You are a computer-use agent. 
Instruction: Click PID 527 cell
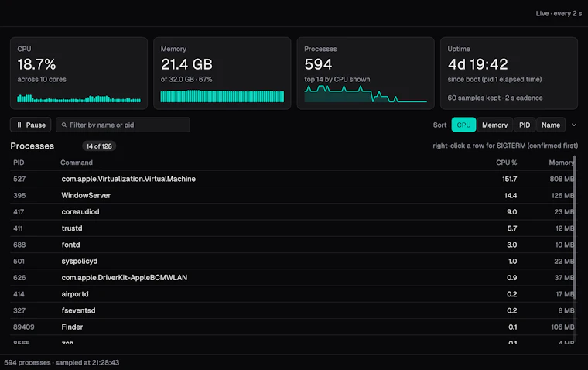pos(19,179)
